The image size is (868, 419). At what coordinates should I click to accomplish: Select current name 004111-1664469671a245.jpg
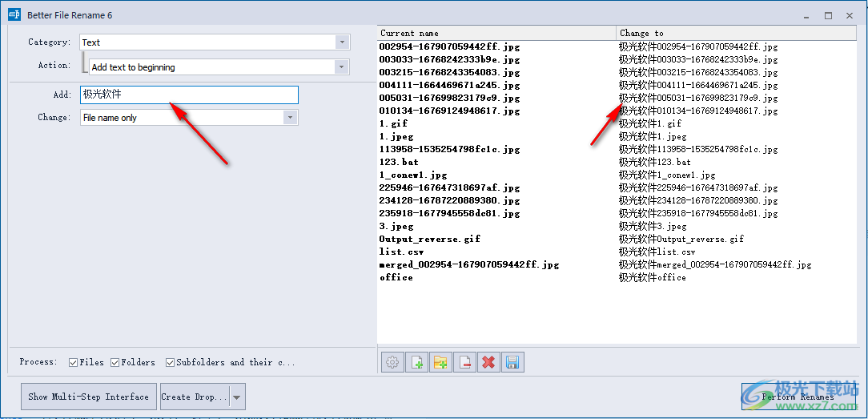click(x=449, y=85)
